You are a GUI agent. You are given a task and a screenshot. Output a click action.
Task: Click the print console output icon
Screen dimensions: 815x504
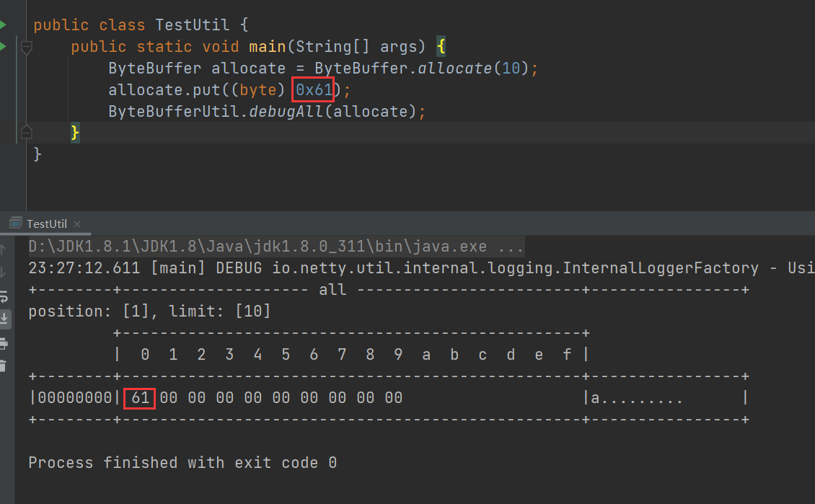point(3,342)
